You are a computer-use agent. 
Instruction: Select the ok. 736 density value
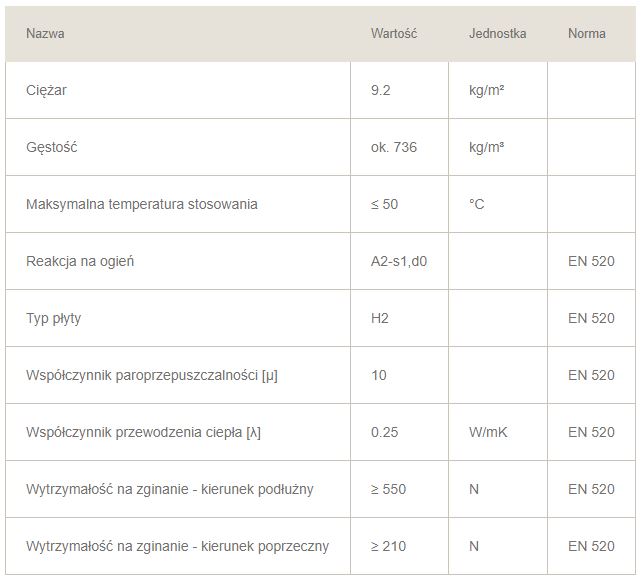(394, 147)
